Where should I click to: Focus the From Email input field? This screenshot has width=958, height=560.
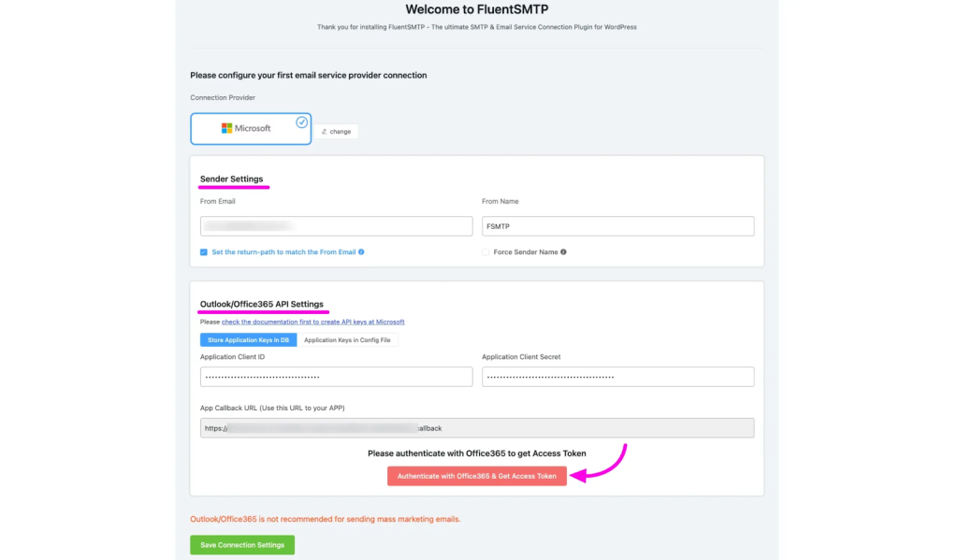pyautogui.click(x=336, y=226)
